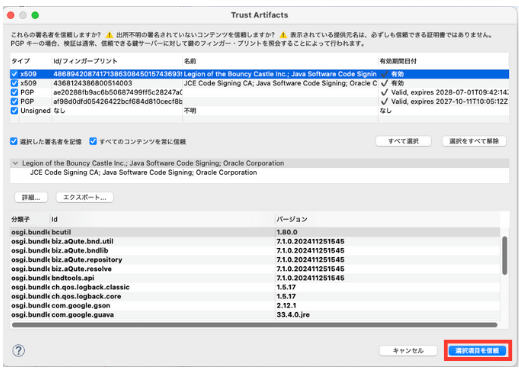
Task: Uncheck the Unsigned content row
Action: click(x=14, y=111)
